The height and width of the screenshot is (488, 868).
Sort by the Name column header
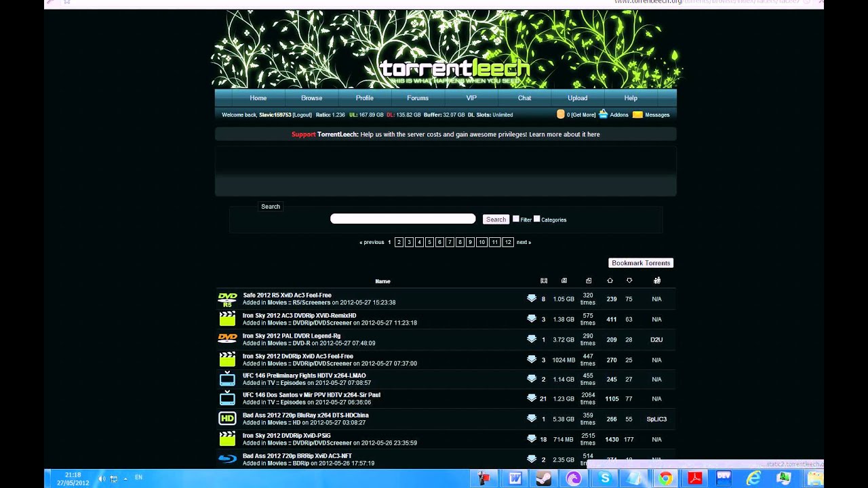382,281
